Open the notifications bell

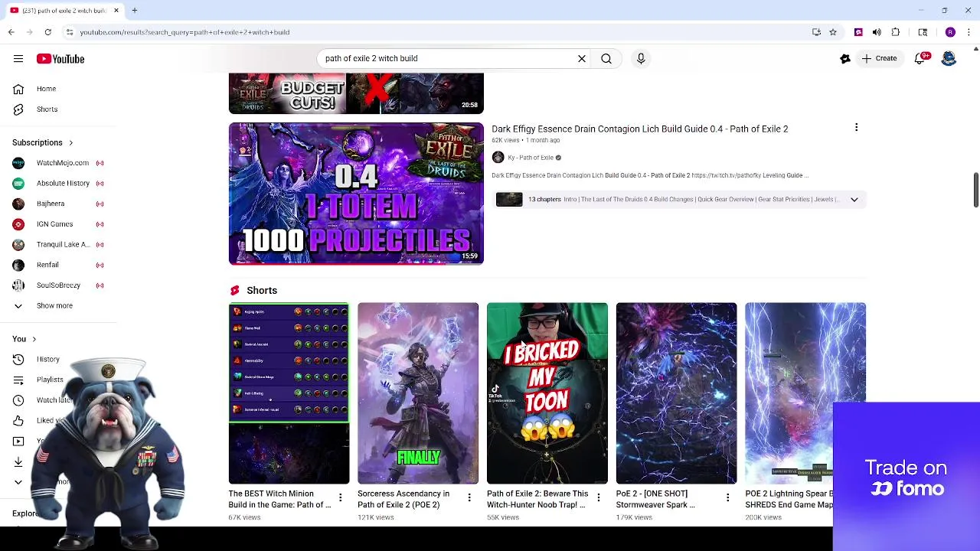[x=921, y=59]
